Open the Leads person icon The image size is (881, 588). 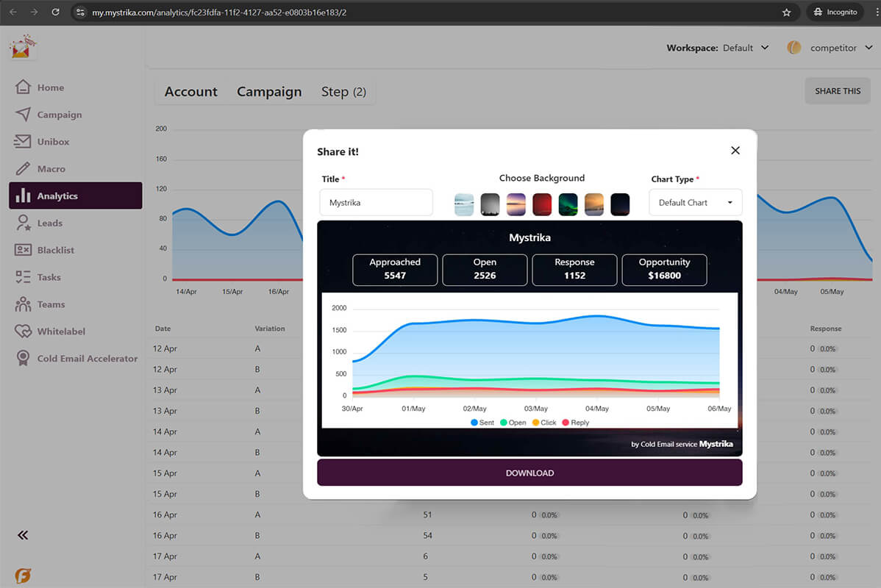[23, 223]
